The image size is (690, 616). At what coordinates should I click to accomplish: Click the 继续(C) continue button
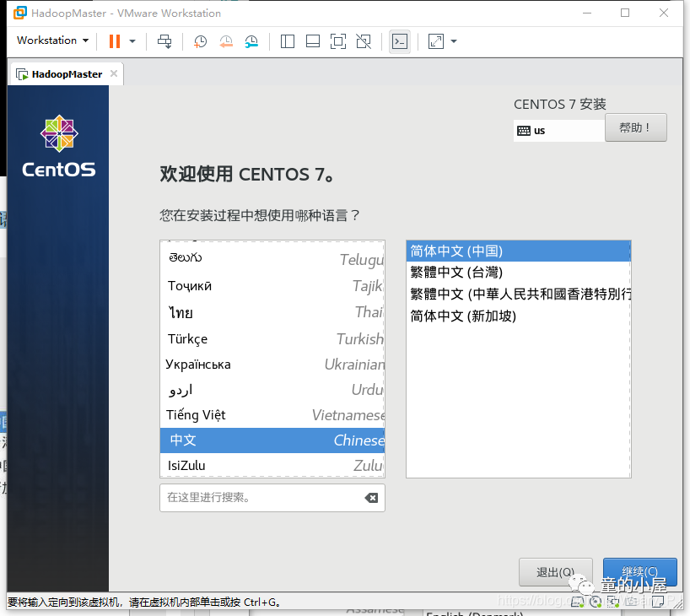(x=639, y=572)
